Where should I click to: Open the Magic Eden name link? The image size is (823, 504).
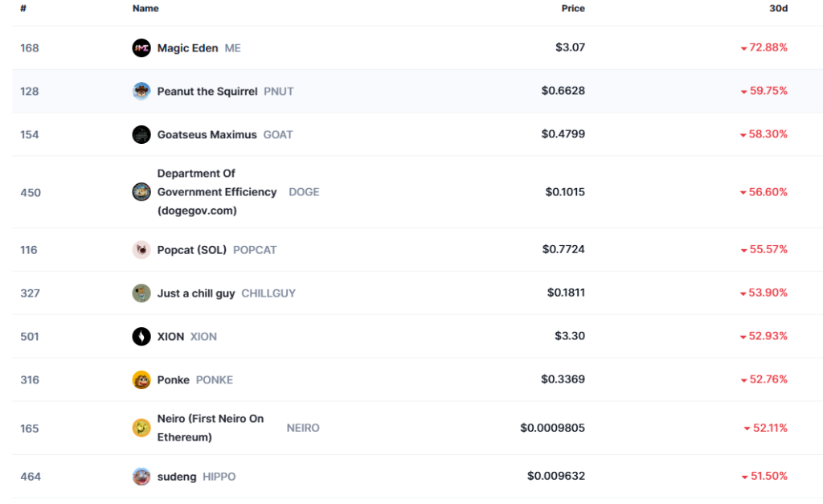coord(187,48)
